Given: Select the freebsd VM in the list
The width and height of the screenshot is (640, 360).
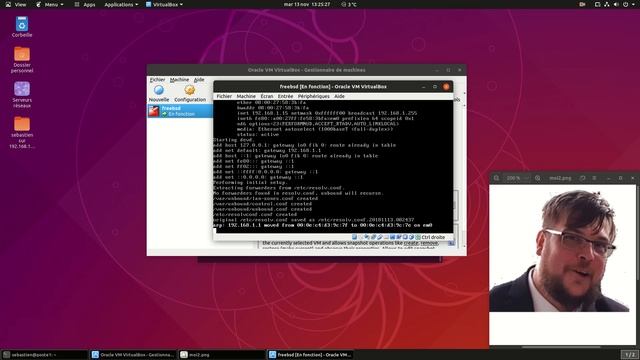Looking at the screenshot, I should [x=180, y=111].
